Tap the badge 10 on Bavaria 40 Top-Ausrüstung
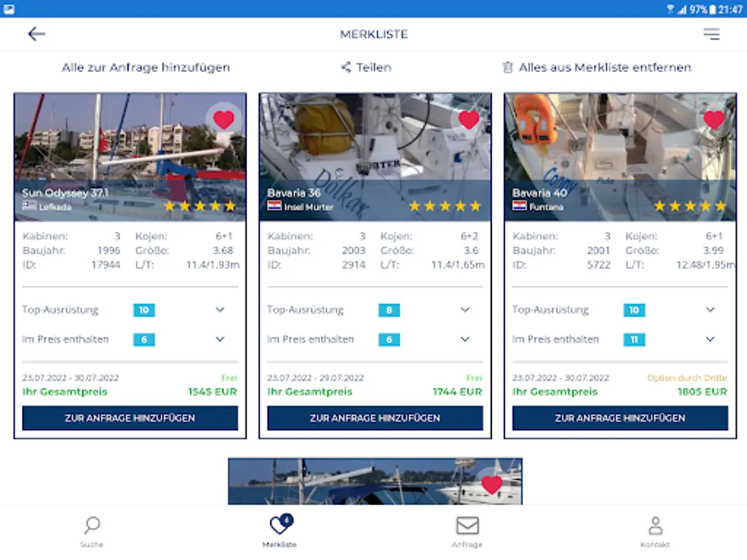 tap(634, 310)
